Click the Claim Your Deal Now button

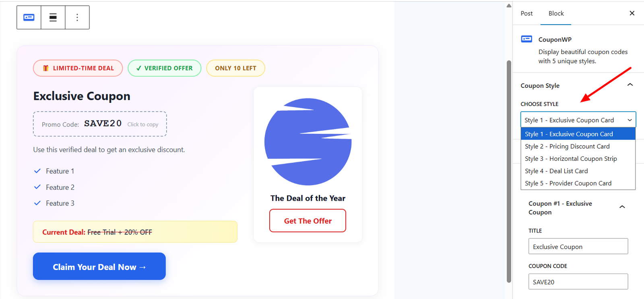99,266
